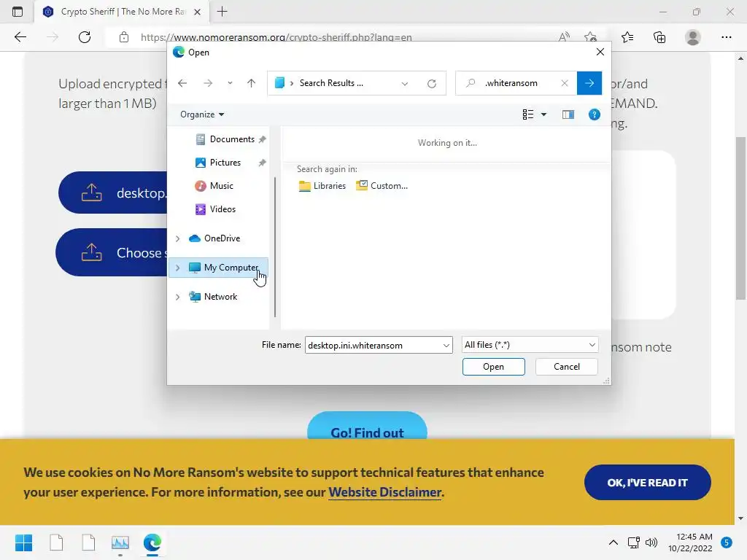Open the Windows Start menu

click(23, 542)
